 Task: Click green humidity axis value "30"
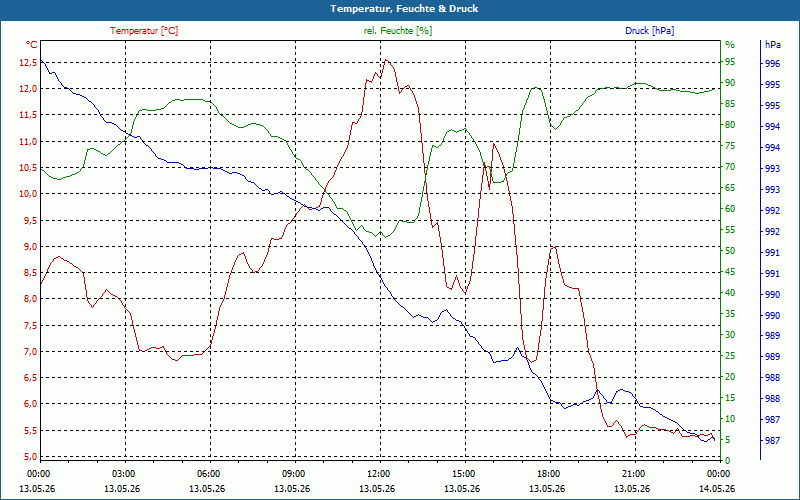tap(730, 335)
